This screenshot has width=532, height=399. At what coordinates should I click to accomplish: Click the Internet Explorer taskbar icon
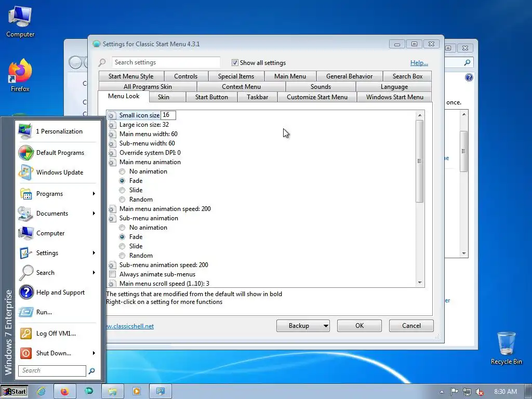[x=42, y=392]
